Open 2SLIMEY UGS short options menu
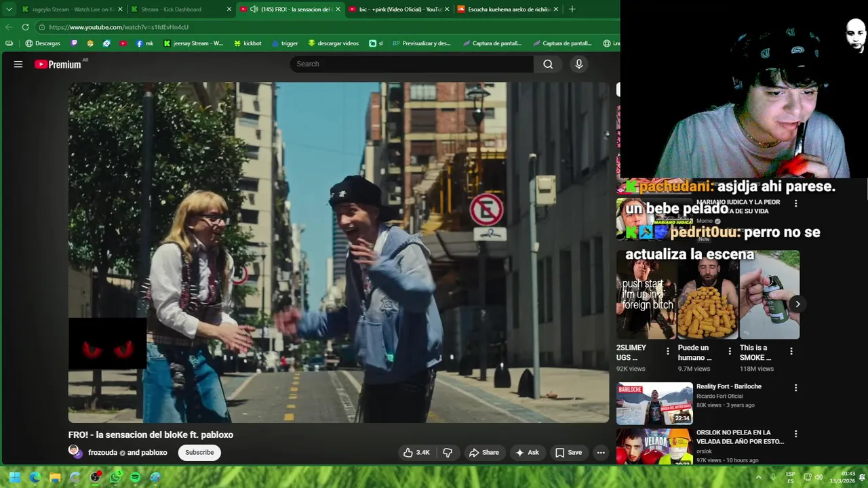Image resolution: width=868 pixels, height=488 pixels. coord(667,351)
